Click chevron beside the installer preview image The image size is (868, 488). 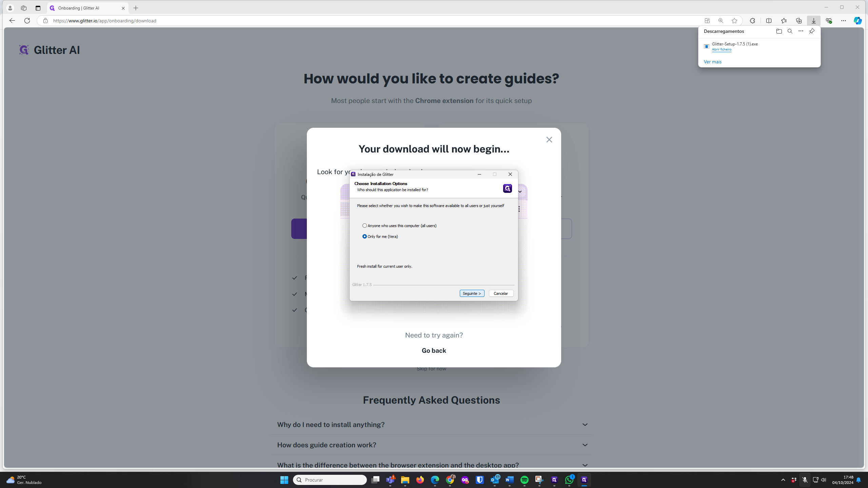tap(520, 192)
